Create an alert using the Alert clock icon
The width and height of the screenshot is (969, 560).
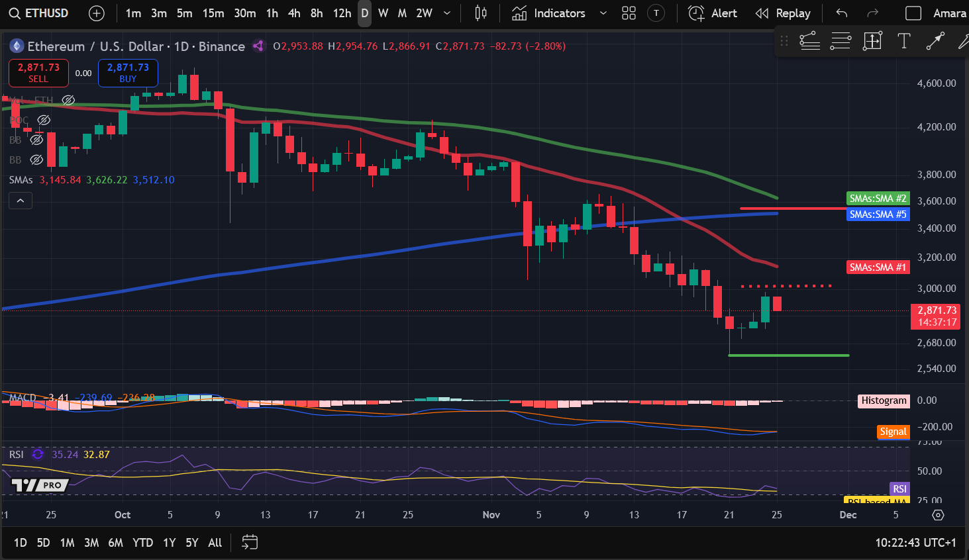point(696,13)
